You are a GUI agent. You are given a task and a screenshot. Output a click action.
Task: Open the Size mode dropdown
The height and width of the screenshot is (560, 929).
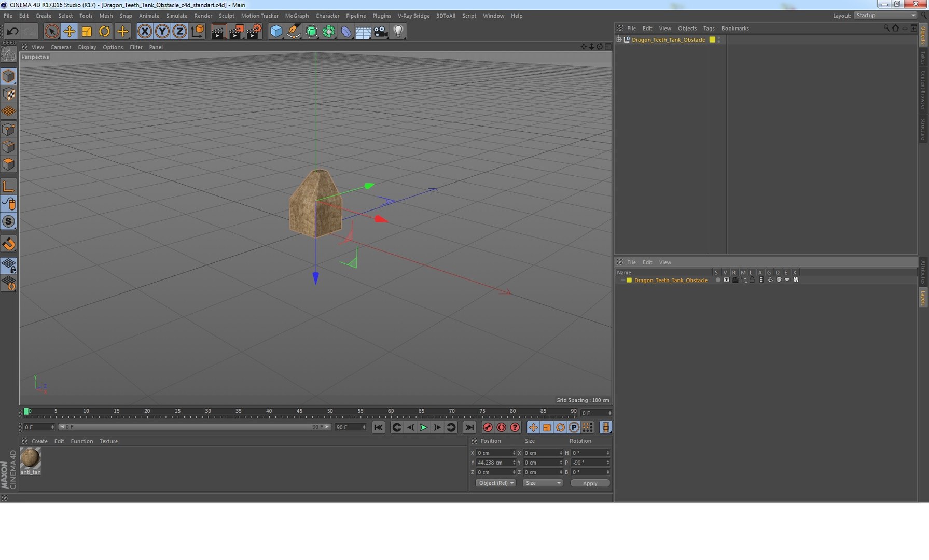coord(542,483)
